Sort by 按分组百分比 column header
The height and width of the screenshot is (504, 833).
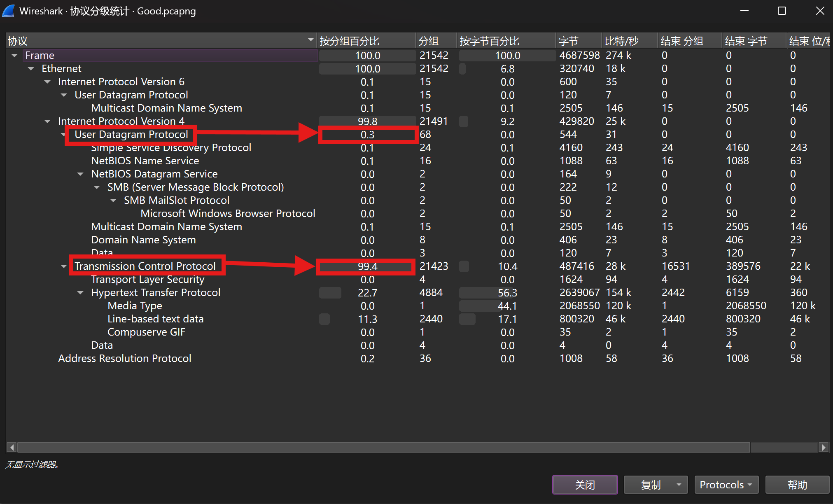click(x=366, y=41)
